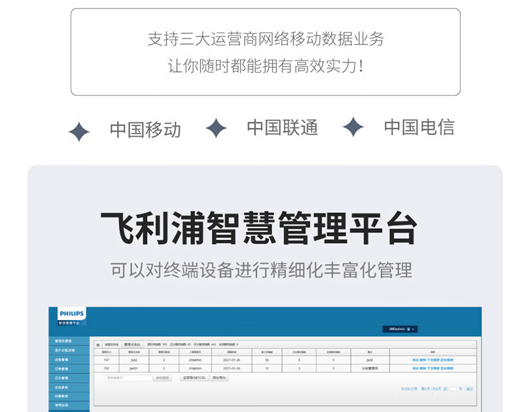This screenshot has height=412, width=532.
Task: Click the PHILIPS logo in the platform header
Action: (72, 313)
